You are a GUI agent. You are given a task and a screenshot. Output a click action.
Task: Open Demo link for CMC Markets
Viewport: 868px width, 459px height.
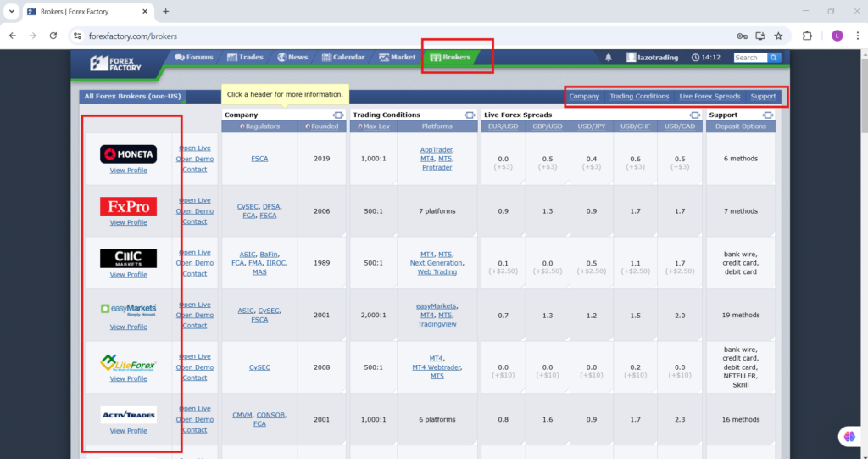pyautogui.click(x=195, y=263)
